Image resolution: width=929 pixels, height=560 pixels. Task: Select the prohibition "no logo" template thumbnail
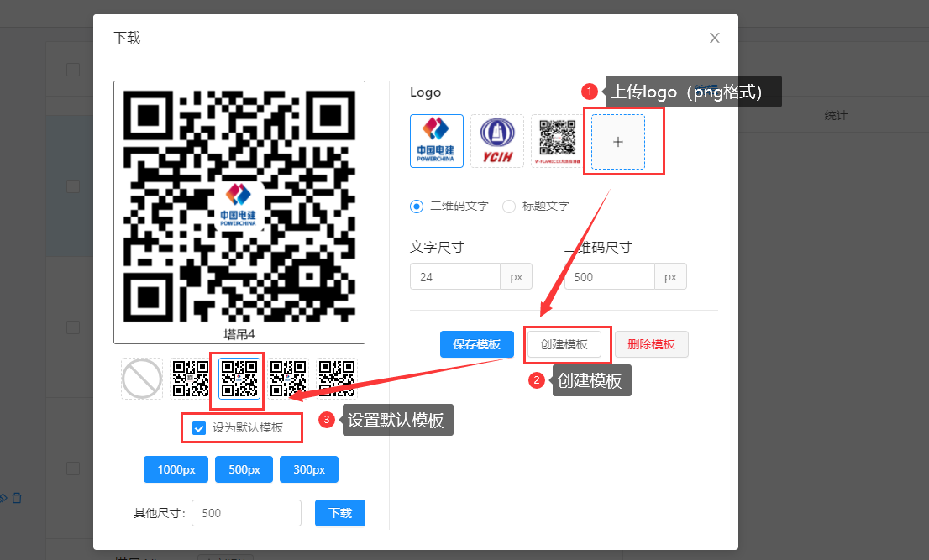pos(141,379)
